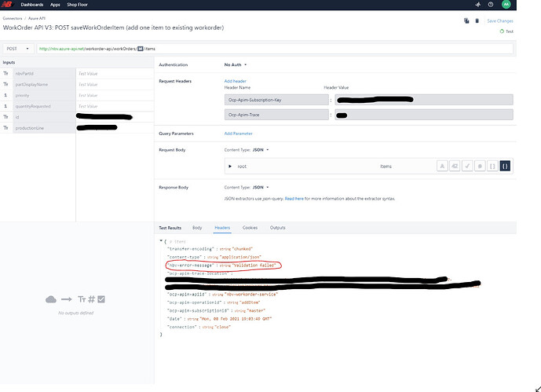The image size is (541, 392).
Task: Select the array brackets type button
Action: (492, 167)
